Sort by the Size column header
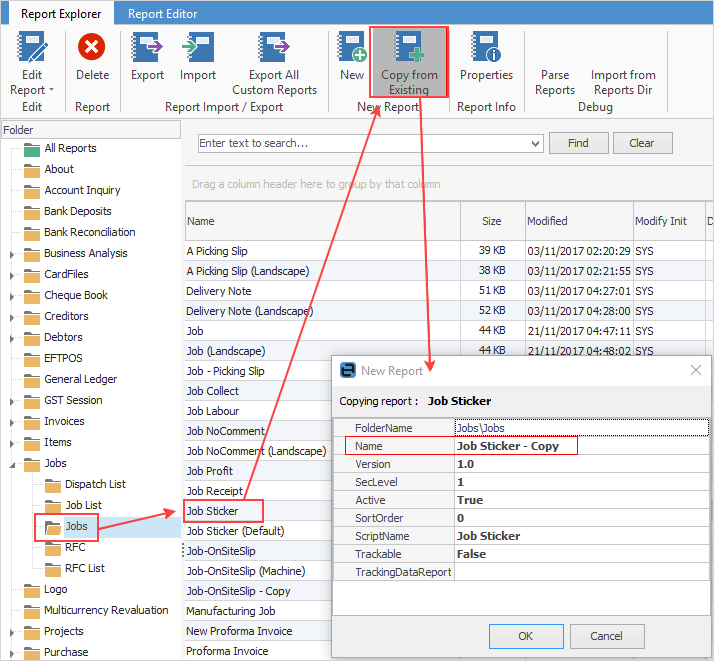Image resolution: width=714 pixels, height=661 pixels. click(x=492, y=221)
